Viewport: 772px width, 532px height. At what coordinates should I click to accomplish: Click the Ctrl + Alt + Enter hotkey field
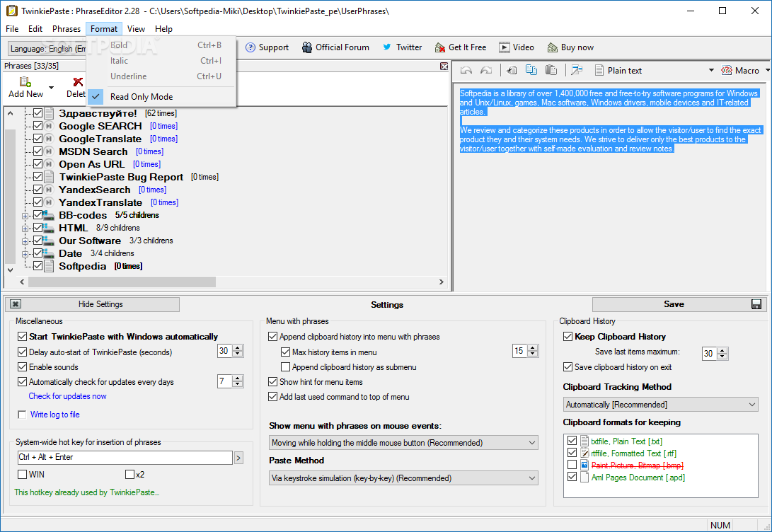[125, 457]
